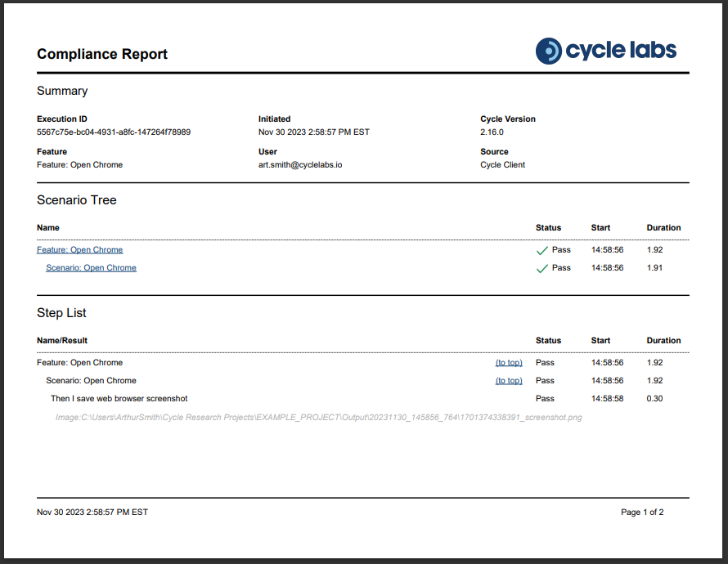Click the screenshot image file path
The height and width of the screenshot is (564, 728).
(x=318, y=418)
